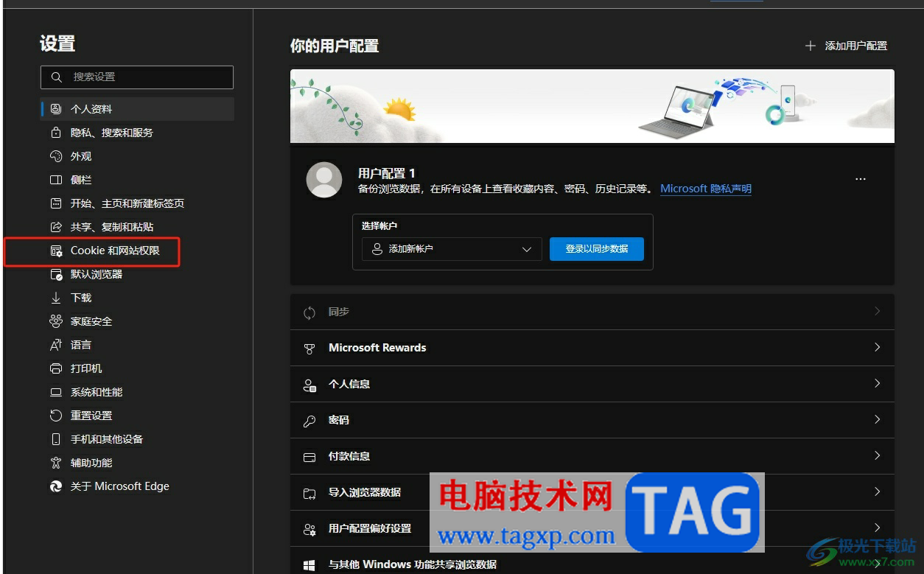Image resolution: width=924 pixels, height=574 pixels.
Task: Expand the 密码 row chevron
Action: coord(877,419)
